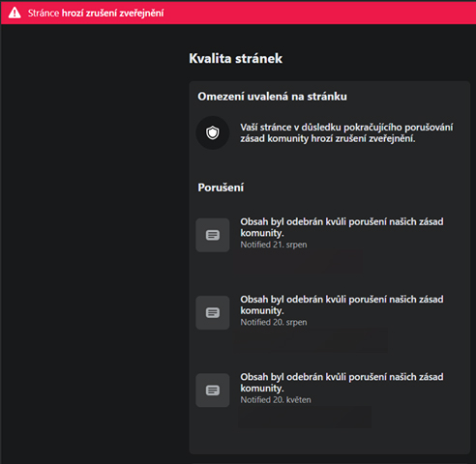Click the hidden content preview below 20. květen
The width and height of the screenshot is (476, 464).
point(305,417)
